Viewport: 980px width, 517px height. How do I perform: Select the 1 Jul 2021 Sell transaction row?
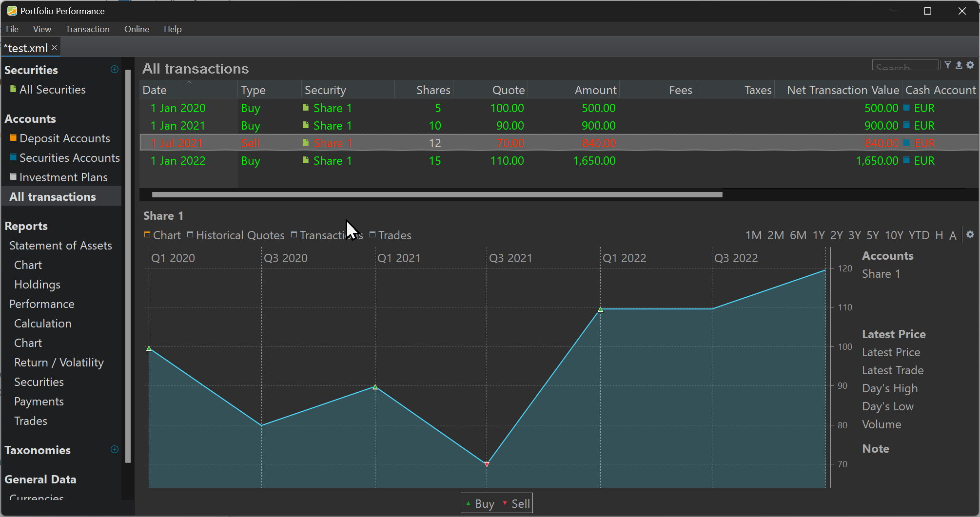pos(559,143)
